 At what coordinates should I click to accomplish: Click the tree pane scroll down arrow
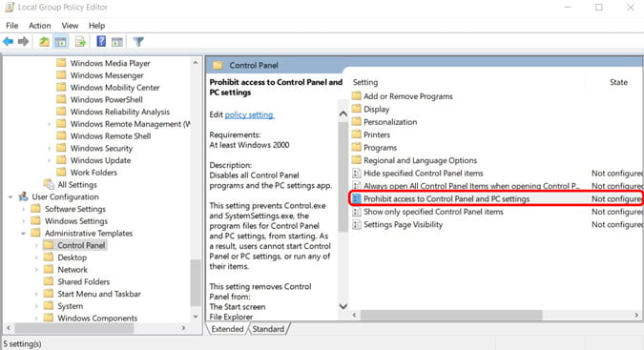click(196, 317)
